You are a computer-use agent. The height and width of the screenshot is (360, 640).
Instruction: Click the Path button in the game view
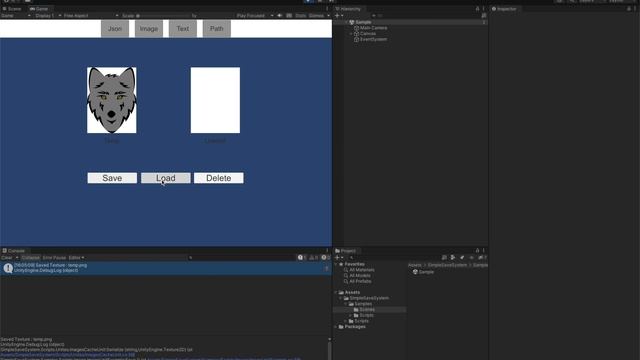pos(216,29)
